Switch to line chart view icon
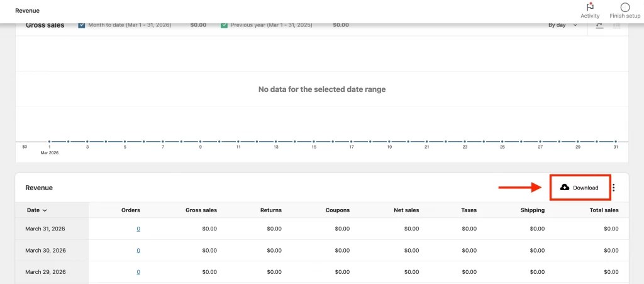Viewport: 644px width, 284px height. click(x=599, y=25)
